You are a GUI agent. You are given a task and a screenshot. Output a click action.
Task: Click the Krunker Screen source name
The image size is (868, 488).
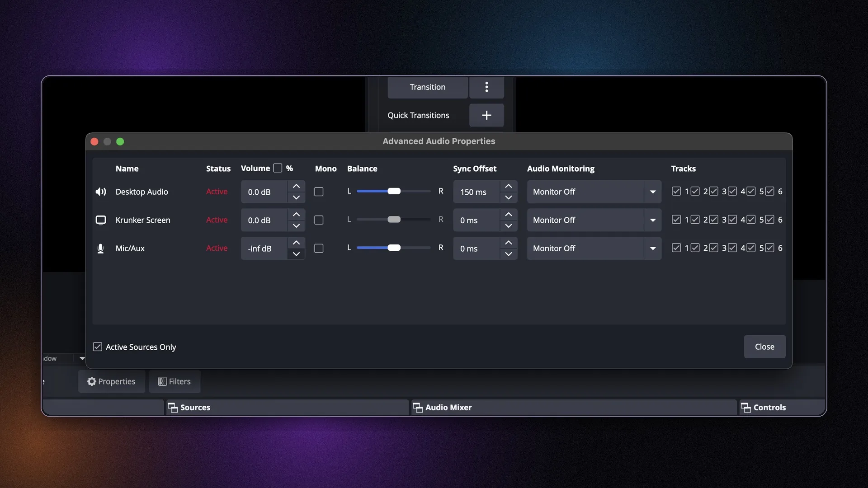(143, 220)
